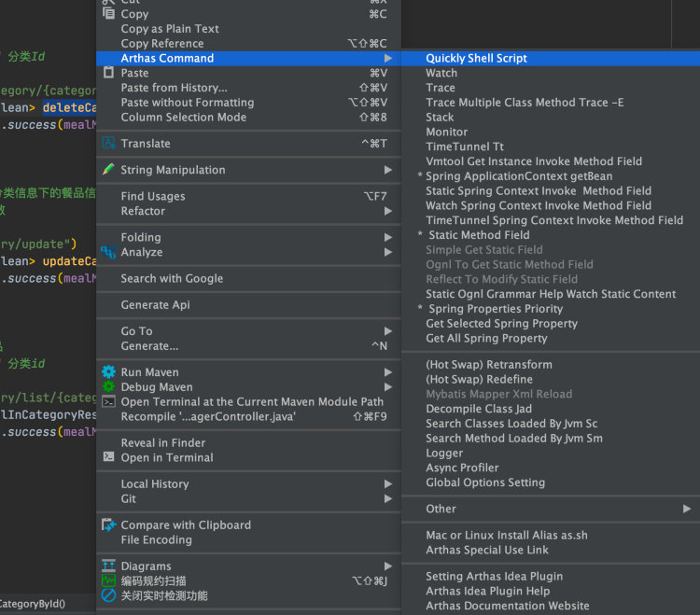The width and height of the screenshot is (700, 615).
Task: Click the Analyze icon
Action: coord(109,252)
